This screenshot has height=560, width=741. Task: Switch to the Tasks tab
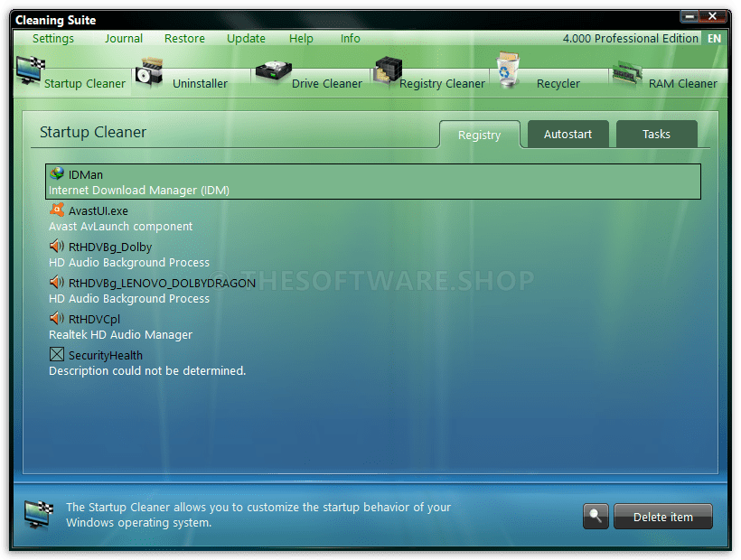click(656, 134)
